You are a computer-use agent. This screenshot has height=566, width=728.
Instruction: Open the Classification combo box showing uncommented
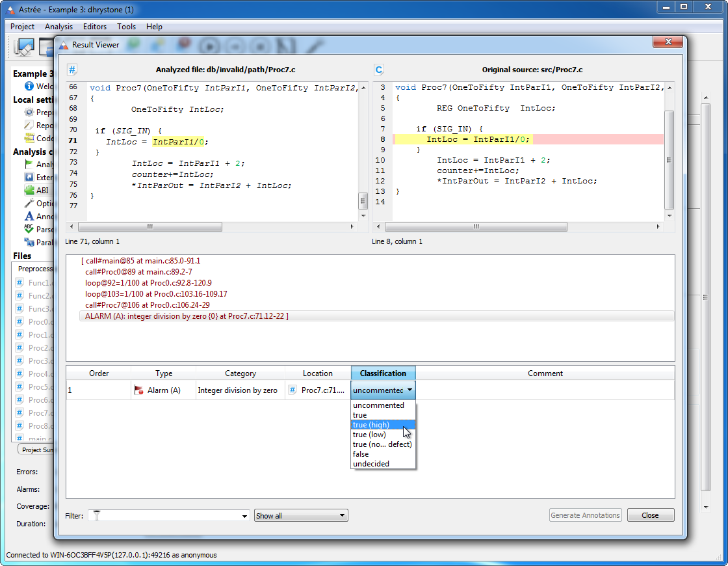(x=383, y=390)
